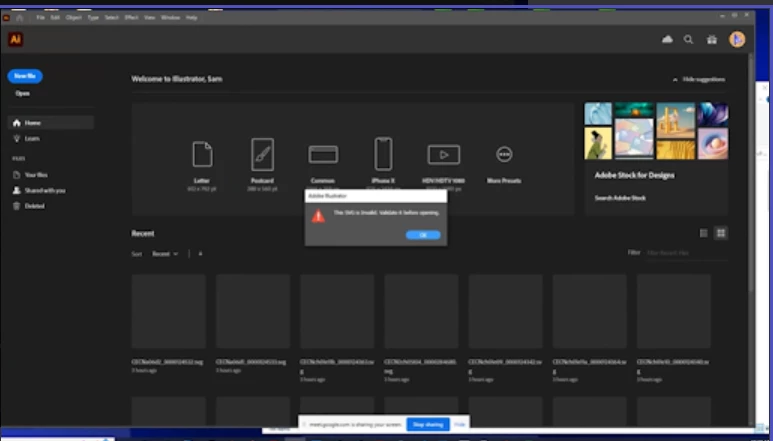Collapse suggestions with Hide suggestions
The image size is (773, 441).
coord(699,79)
